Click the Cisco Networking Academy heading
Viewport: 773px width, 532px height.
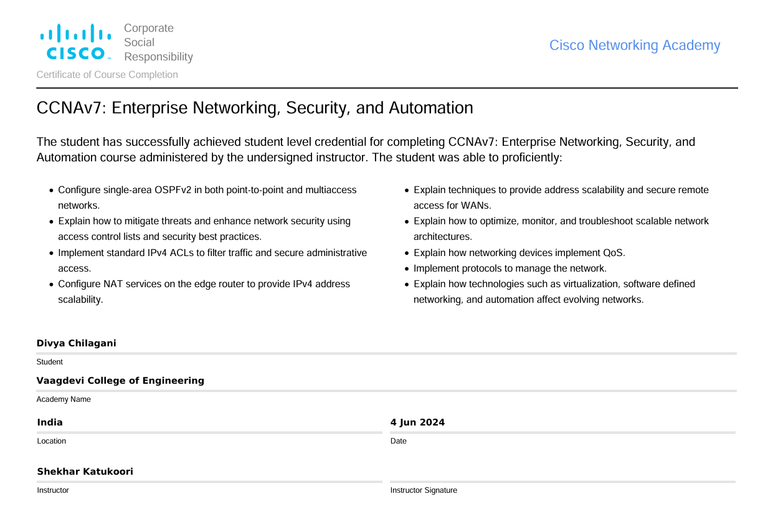click(x=635, y=45)
